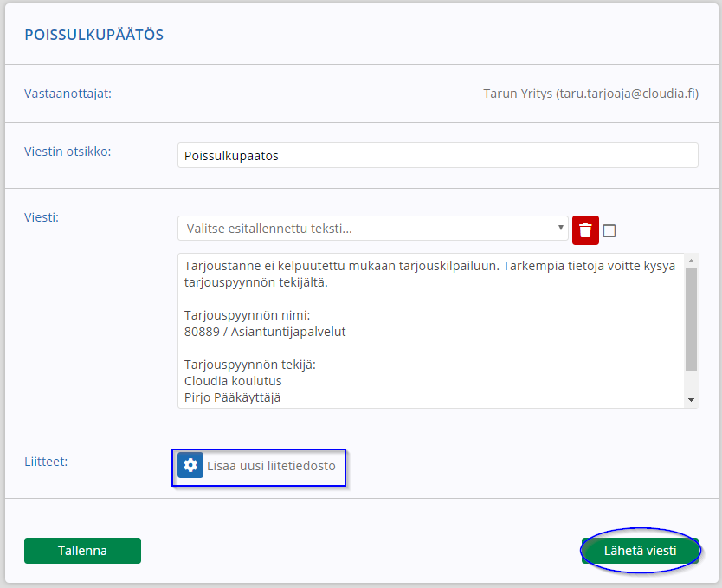Viewport: 722px width, 588px height.
Task: Click the recipient Tarun Yritys email text
Action: 590,94
